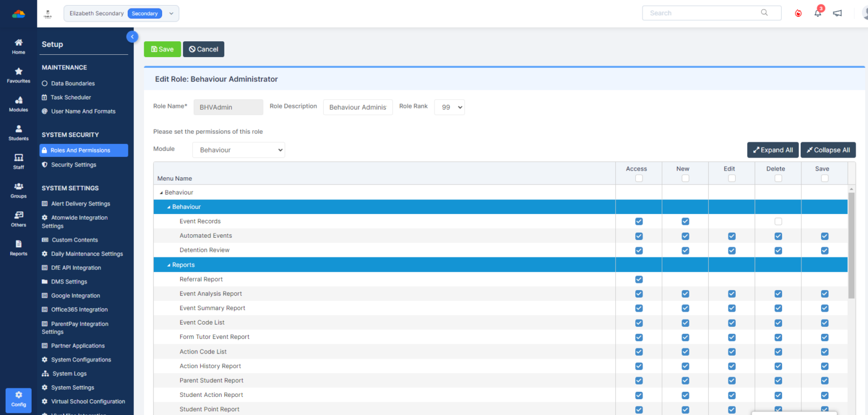868x415 pixels.
Task: Open announcements with the megaphone icon
Action: coord(837,12)
